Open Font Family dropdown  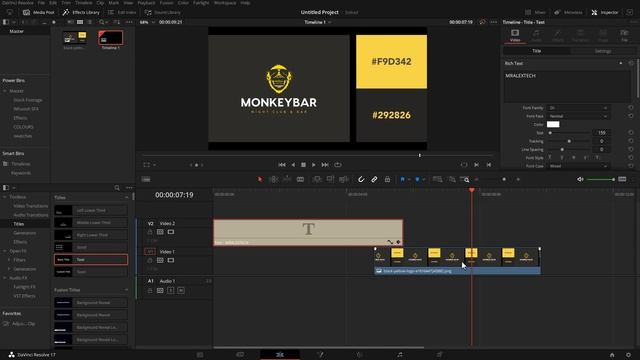(578, 108)
